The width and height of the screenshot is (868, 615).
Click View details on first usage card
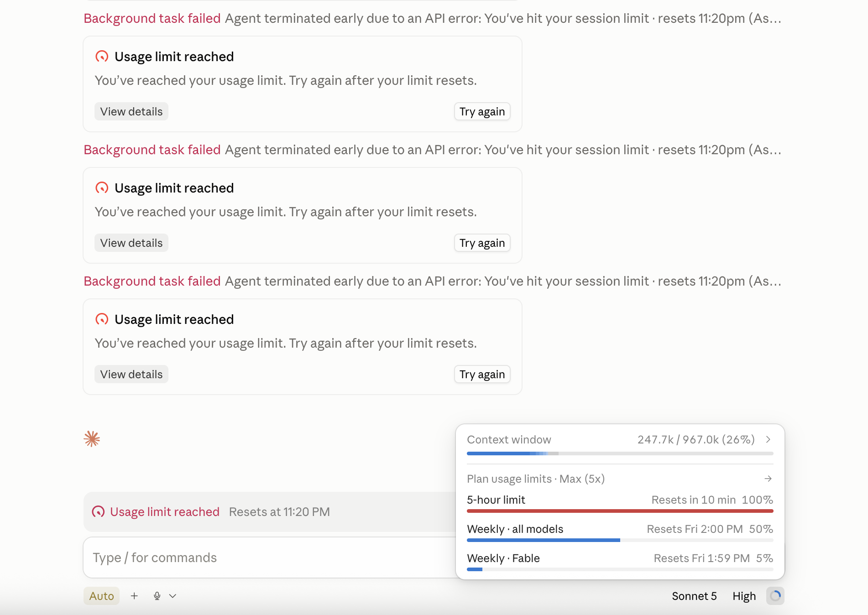[x=131, y=112]
